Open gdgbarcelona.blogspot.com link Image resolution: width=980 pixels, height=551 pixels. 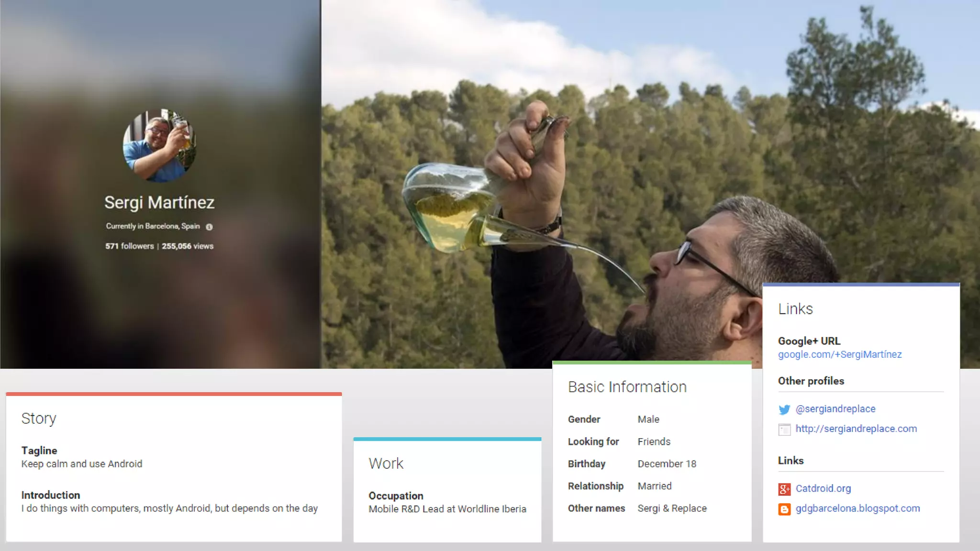(x=857, y=508)
